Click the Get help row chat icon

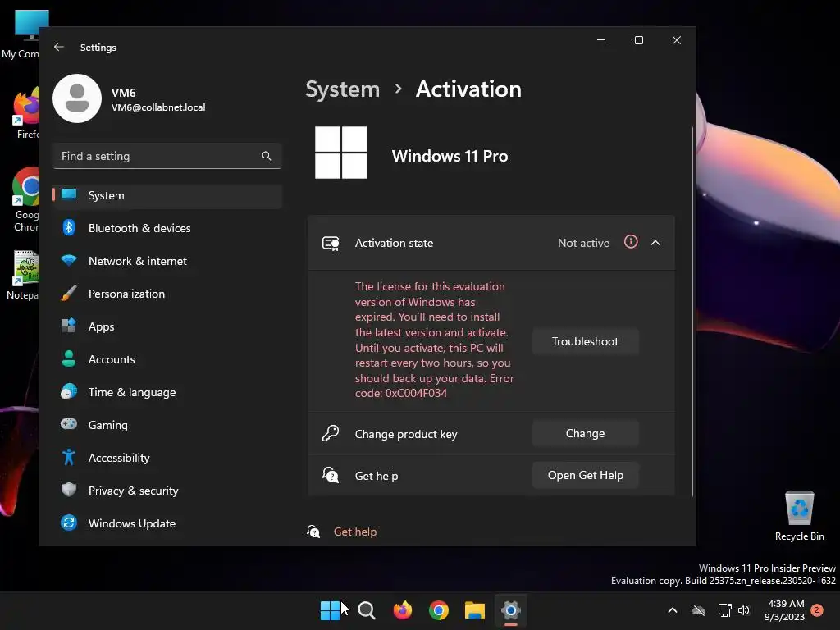click(x=331, y=475)
